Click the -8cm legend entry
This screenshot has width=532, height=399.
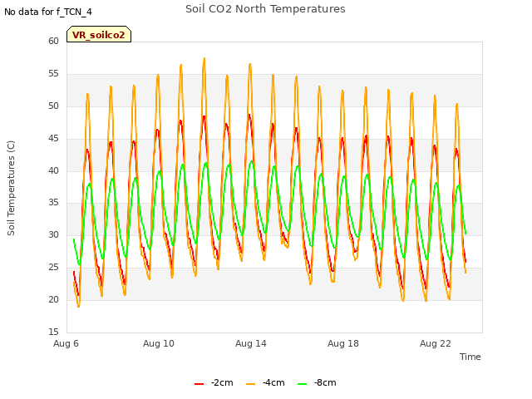coord(317,382)
